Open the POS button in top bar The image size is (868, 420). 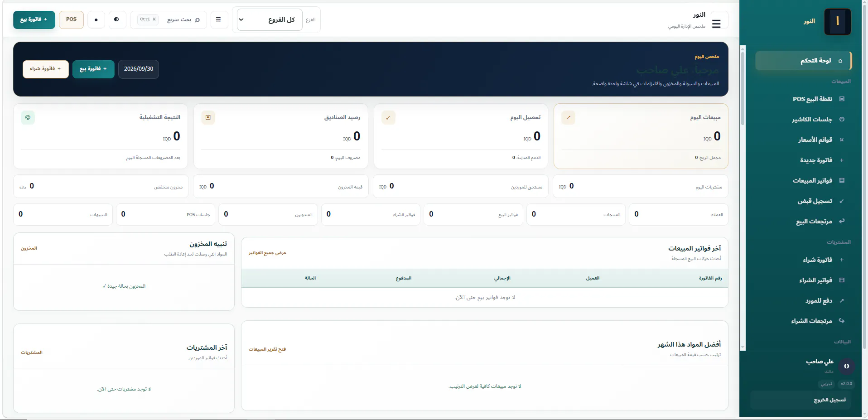71,19
